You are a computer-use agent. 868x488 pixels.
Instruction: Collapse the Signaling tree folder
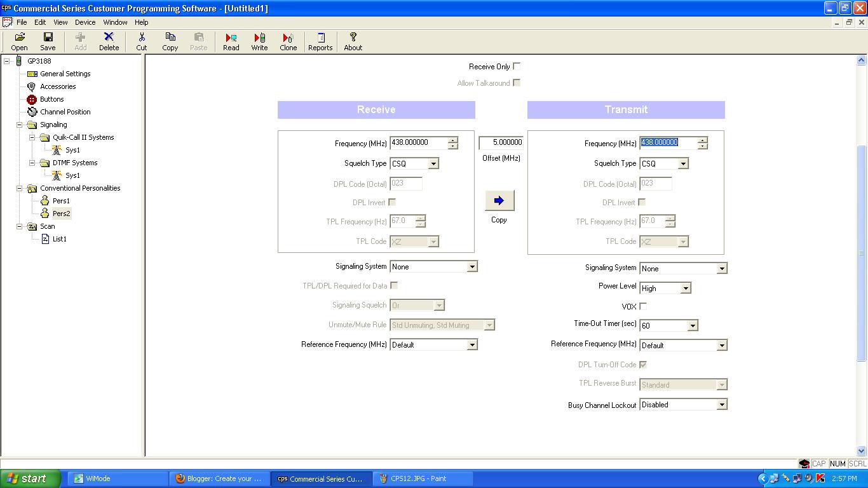pyautogui.click(x=20, y=125)
